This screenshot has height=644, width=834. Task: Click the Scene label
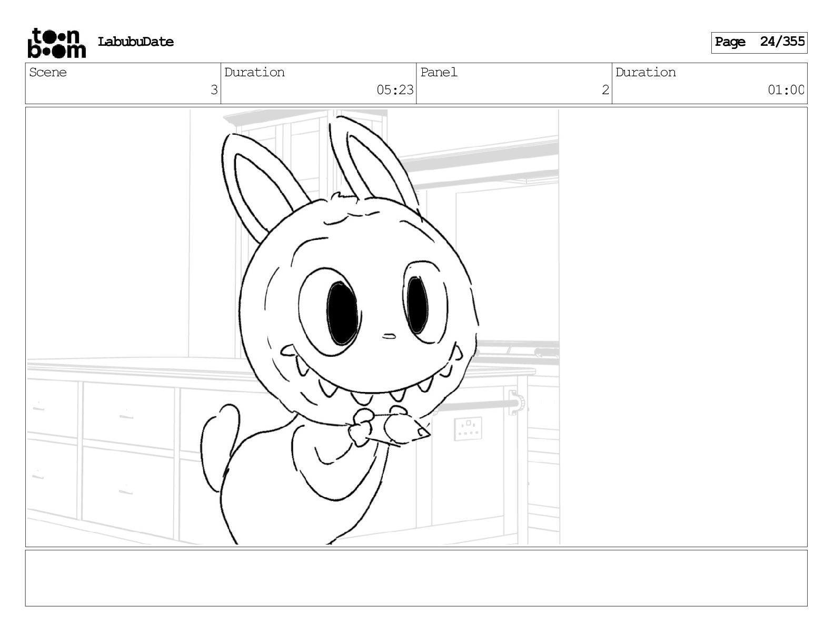[48, 72]
